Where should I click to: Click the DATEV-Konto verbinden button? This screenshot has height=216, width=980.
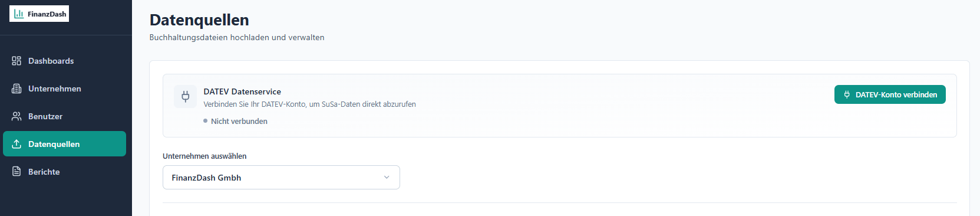point(890,94)
